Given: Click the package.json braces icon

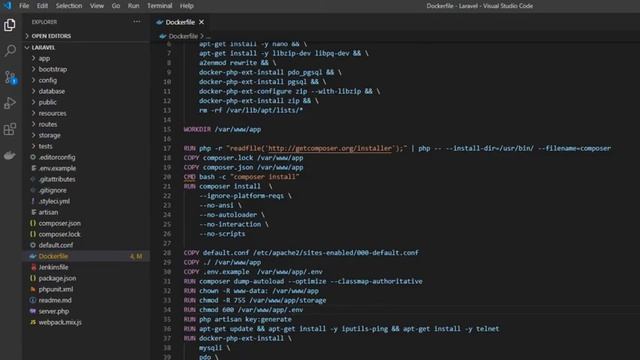Looking at the screenshot, I should tap(33, 278).
